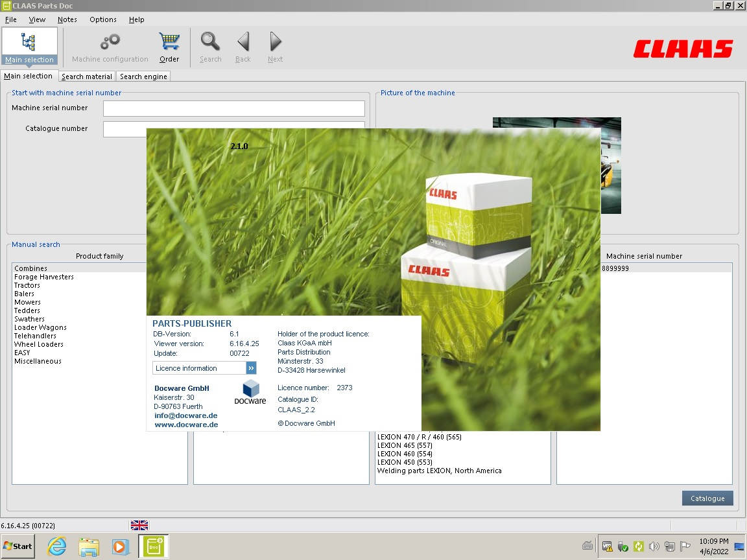Image resolution: width=747 pixels, height=560 pixels.
Task: Switch to the Search material tab
Action: 86,76
